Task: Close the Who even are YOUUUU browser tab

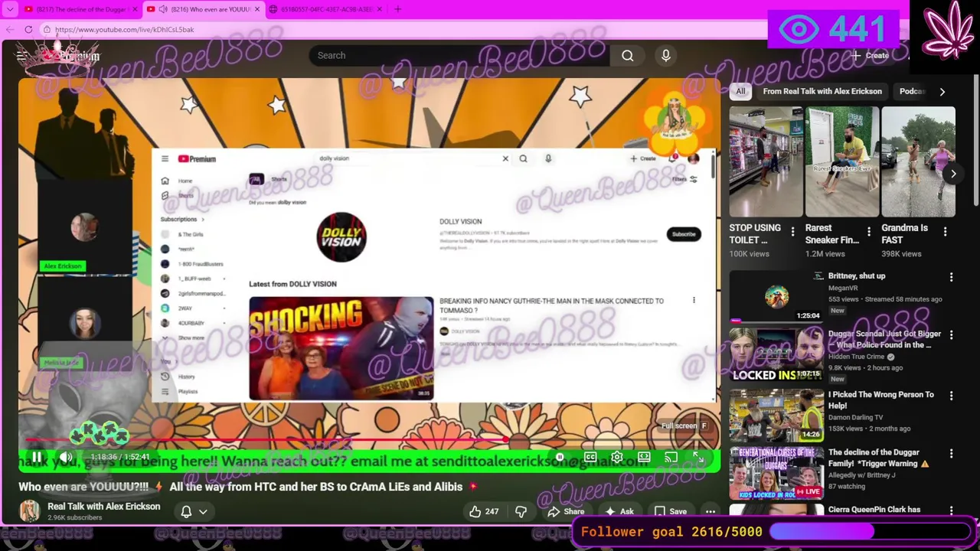Action: 257,9
